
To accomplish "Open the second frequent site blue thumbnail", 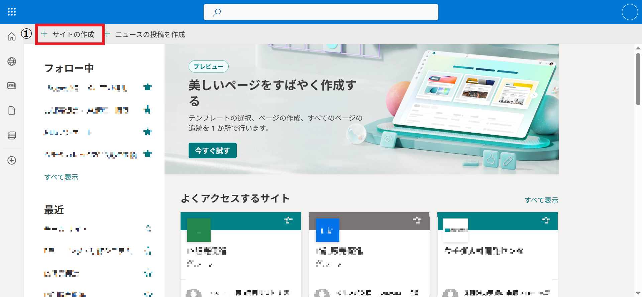I will coord(328,230).
